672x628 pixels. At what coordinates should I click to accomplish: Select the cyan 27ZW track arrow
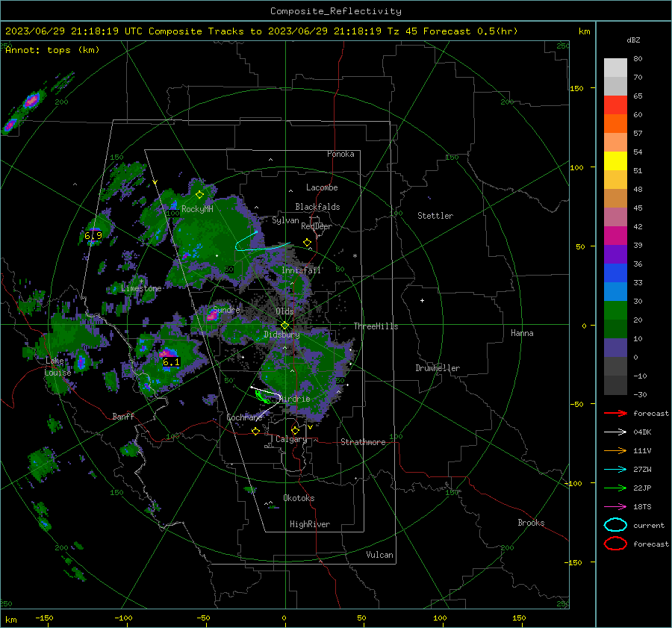[x=615, y=470]
